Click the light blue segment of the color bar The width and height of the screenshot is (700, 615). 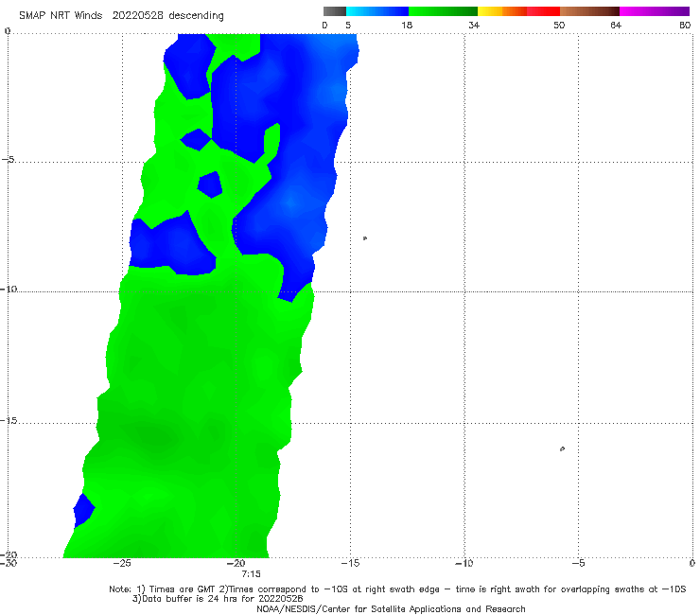point(377,11)
